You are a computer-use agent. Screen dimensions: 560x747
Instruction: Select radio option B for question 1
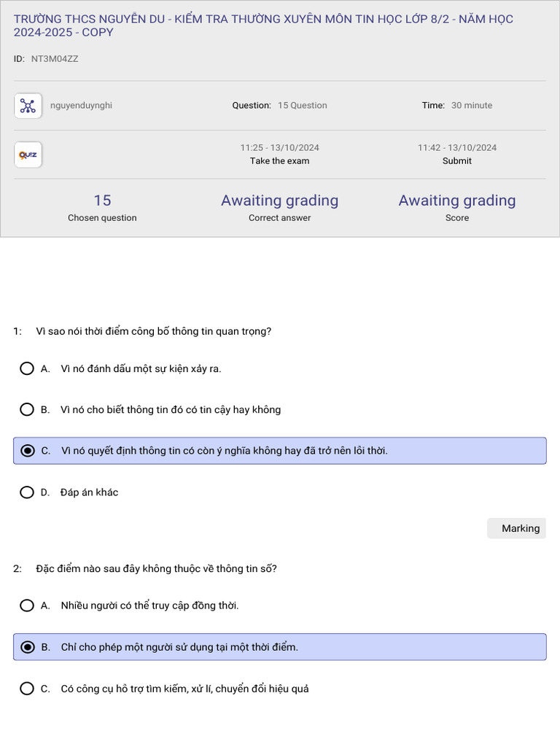tap(27, 409)
